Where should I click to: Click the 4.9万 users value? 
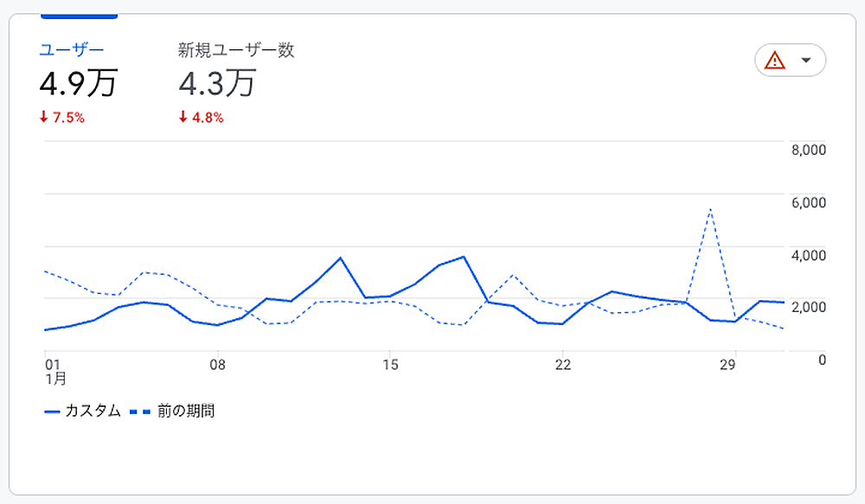coord(78,84)
